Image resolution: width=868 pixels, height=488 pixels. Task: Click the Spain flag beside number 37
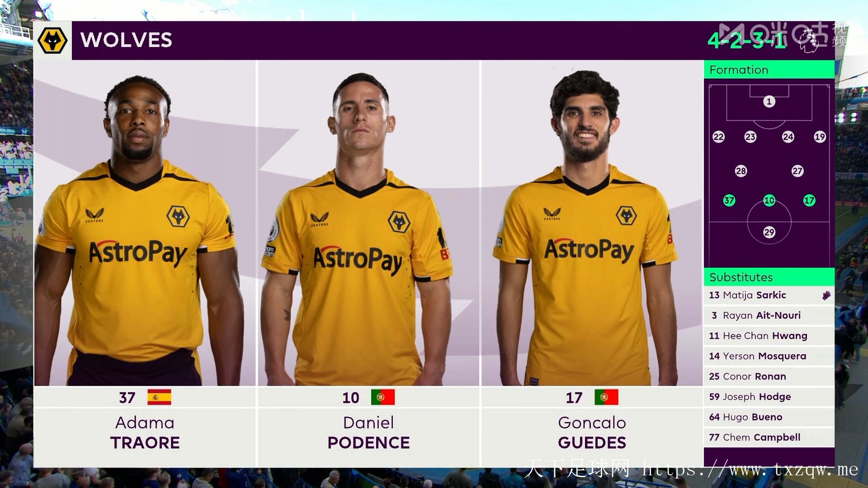[159, 397]
